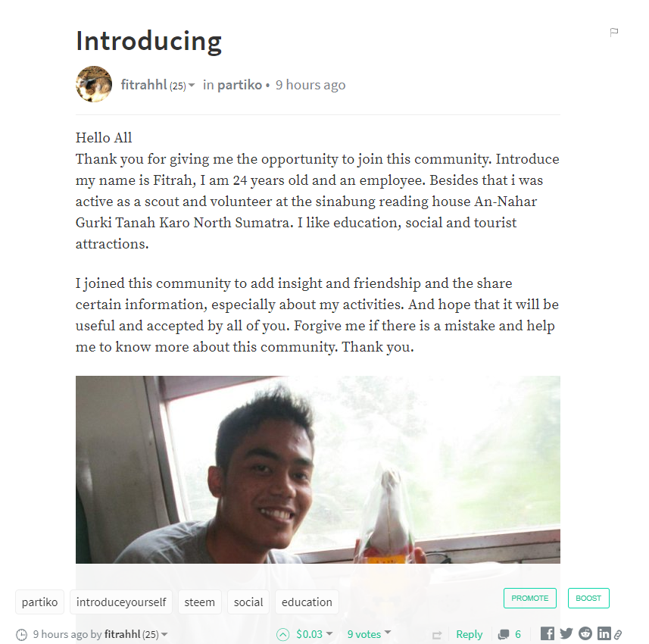Share the post on LinkedIn
The width and height of the screenshot is (649, 644).
[604, 633]
